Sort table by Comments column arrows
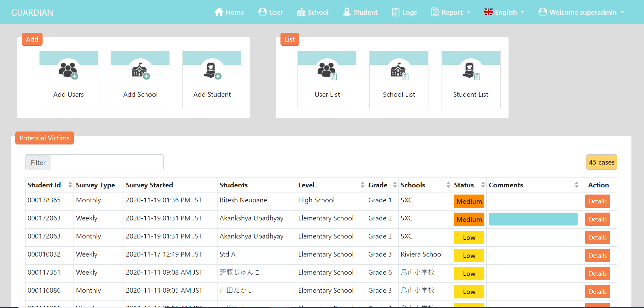The height and width of the screenshot is (308, 644). pos(577,185)
